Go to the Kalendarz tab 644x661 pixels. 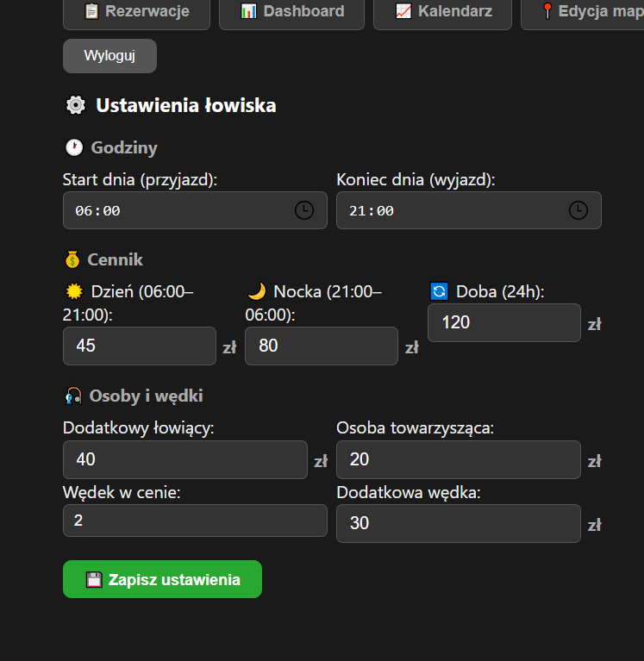pos(442,13)
